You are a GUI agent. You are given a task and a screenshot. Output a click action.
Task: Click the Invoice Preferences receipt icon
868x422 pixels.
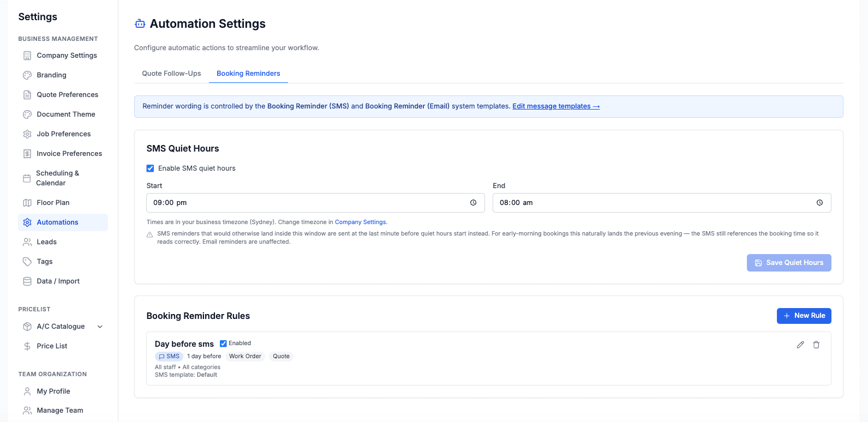pyautogui.click(x=27, y=154)
